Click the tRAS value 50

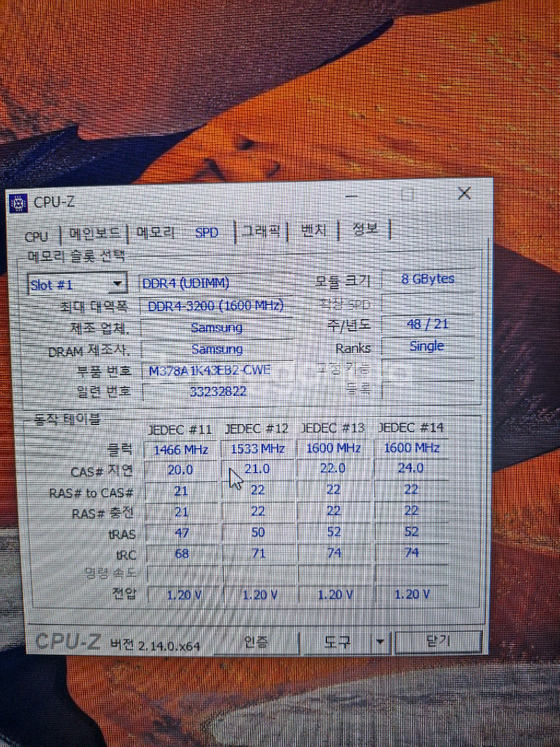pyautogui.click(x=258, y=532)
